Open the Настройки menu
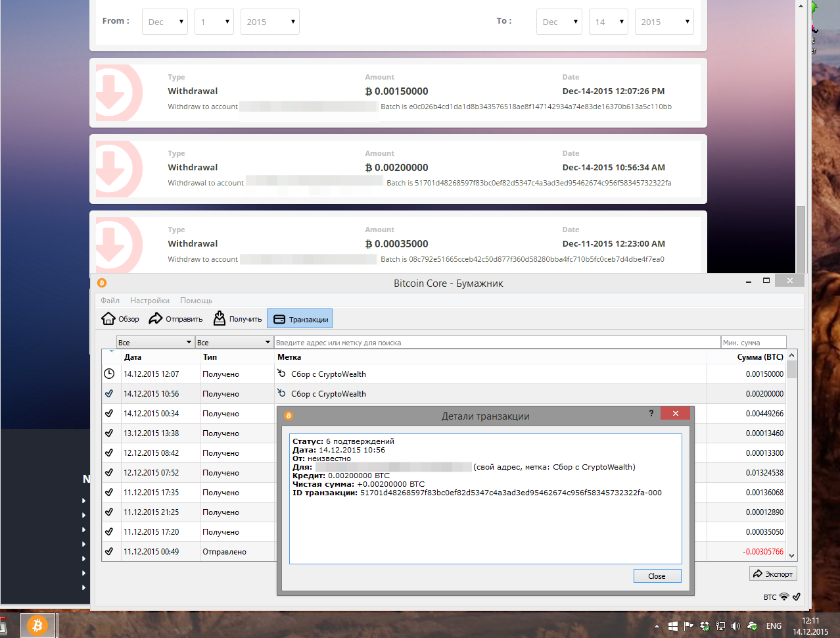Image resolution: width=840 pixels, height=638 pixels. click(149, 301)
